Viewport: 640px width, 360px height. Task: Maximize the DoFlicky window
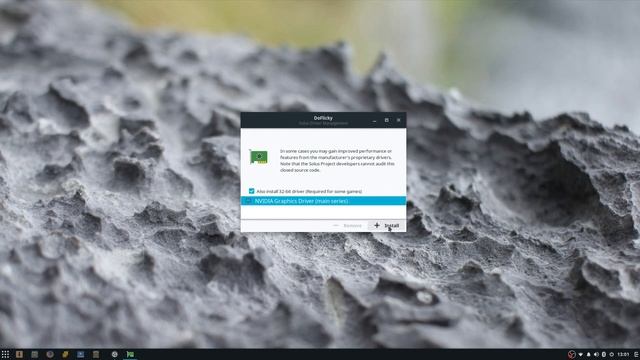(x=387, y=120)
